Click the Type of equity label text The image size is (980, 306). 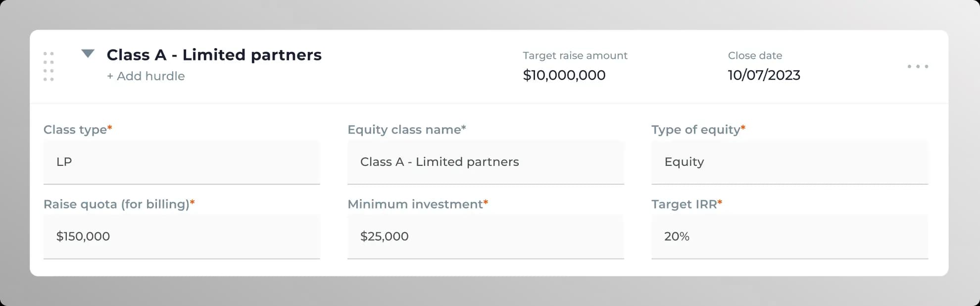point(695,130)
